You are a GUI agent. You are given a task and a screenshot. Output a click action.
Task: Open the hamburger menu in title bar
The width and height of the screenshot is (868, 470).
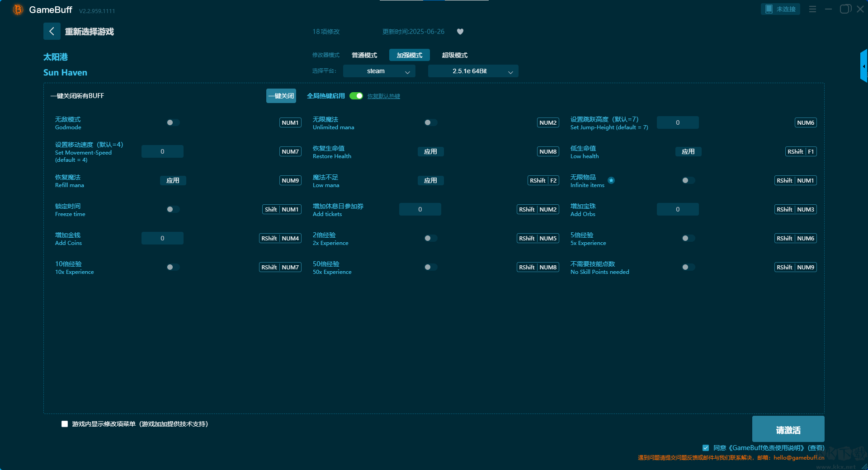pyautogui.click(x=812, y=9)
